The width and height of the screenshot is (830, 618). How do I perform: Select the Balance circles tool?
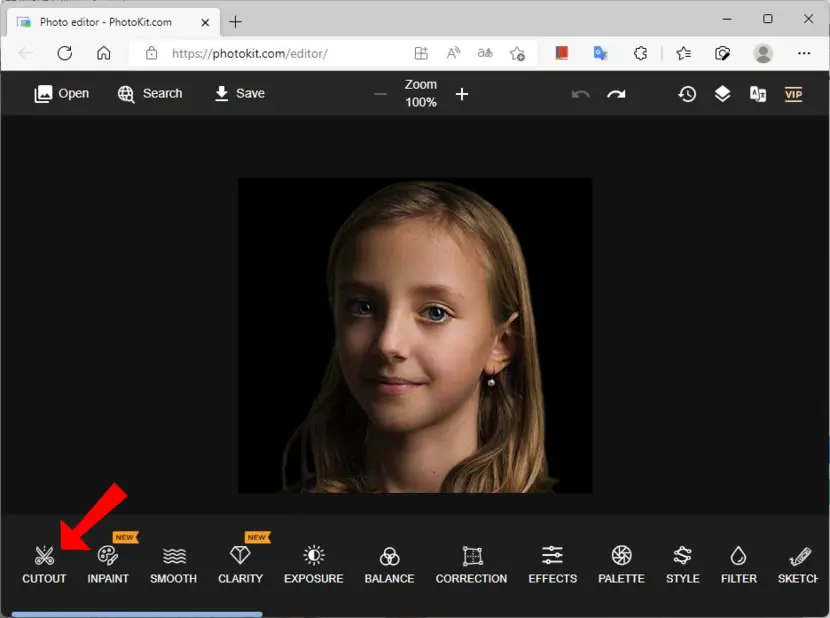tap(389, 565)
